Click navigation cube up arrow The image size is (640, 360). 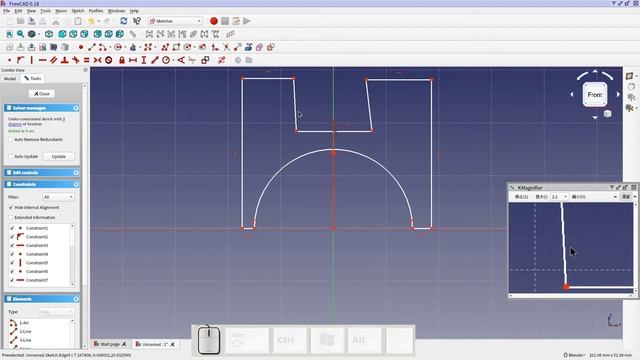point(595,71)
